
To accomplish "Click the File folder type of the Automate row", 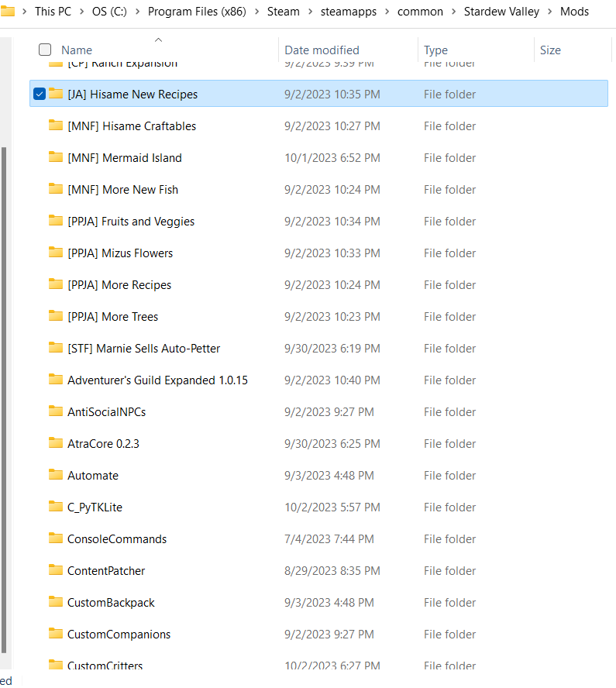I will pos(449,475).
